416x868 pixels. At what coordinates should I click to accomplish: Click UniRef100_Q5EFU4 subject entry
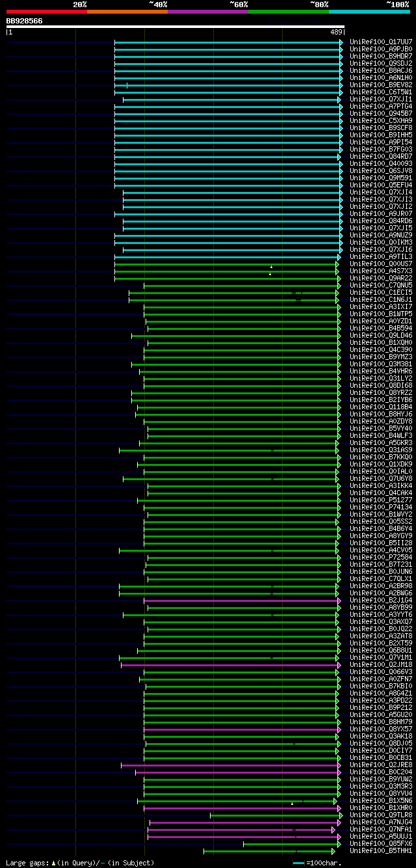[381, 185]
